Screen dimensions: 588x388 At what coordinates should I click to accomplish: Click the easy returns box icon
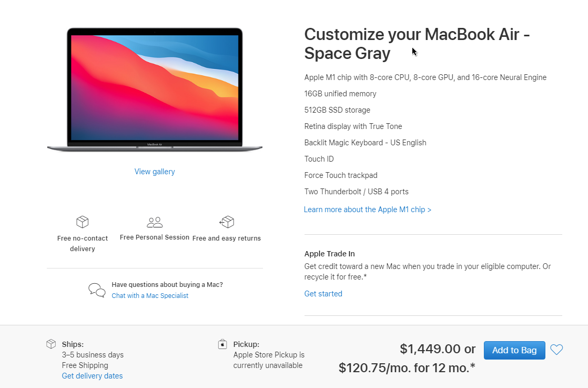(x=227, y=222)
